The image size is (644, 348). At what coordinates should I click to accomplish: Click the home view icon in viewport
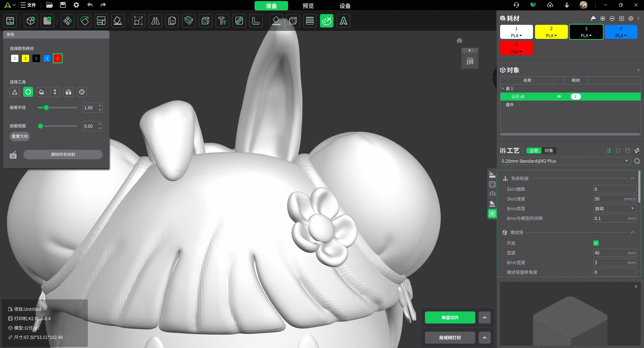click(x=460, y=41)
